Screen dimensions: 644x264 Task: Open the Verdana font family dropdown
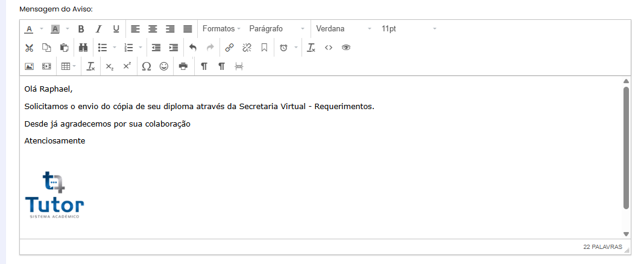[x=344, y=29]
